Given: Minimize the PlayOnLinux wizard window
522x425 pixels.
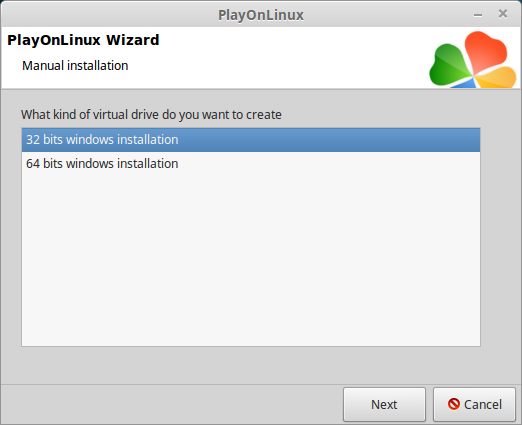Looking at the screenshot, I should pyautogui.click(x=478, y=15).
